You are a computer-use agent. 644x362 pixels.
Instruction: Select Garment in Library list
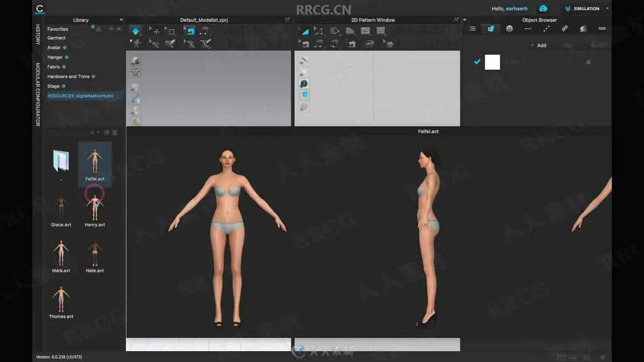point(56,38)
